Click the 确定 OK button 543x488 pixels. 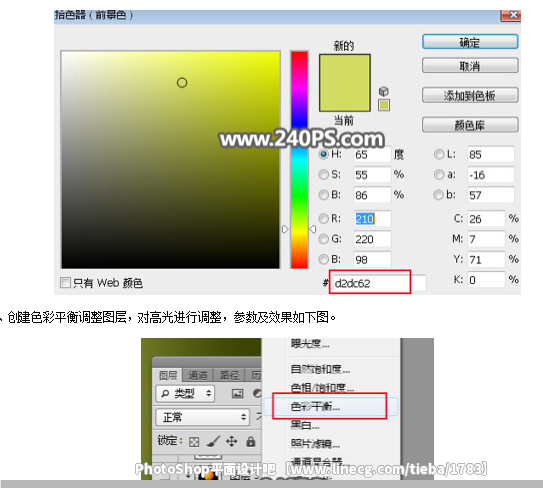coord(470,42)
